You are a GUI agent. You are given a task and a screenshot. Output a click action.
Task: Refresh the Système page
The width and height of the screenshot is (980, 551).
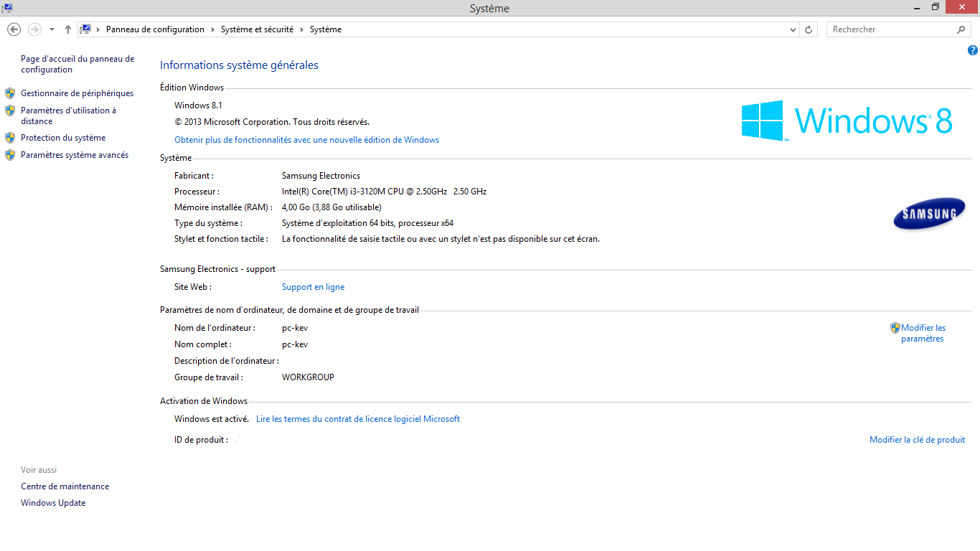click(x=809, y=29)
